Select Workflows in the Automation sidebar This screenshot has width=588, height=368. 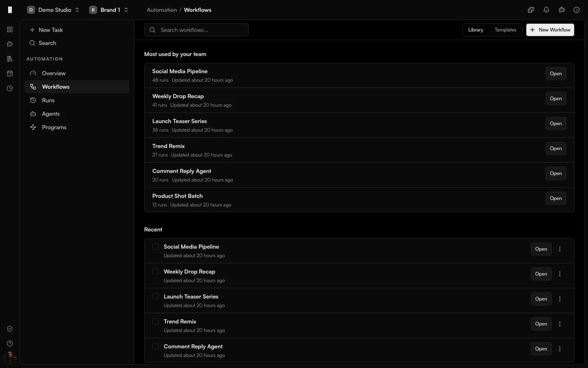(x=77, y=87)
